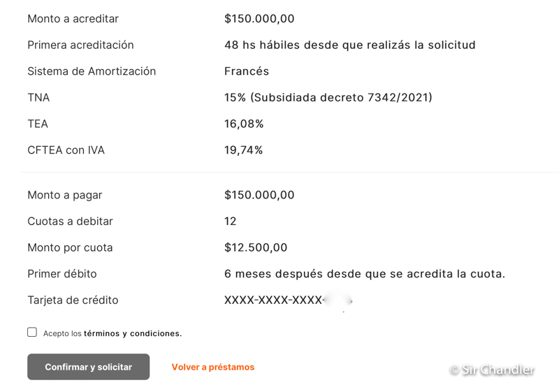Click the Primer débito label

coord(62,274)
